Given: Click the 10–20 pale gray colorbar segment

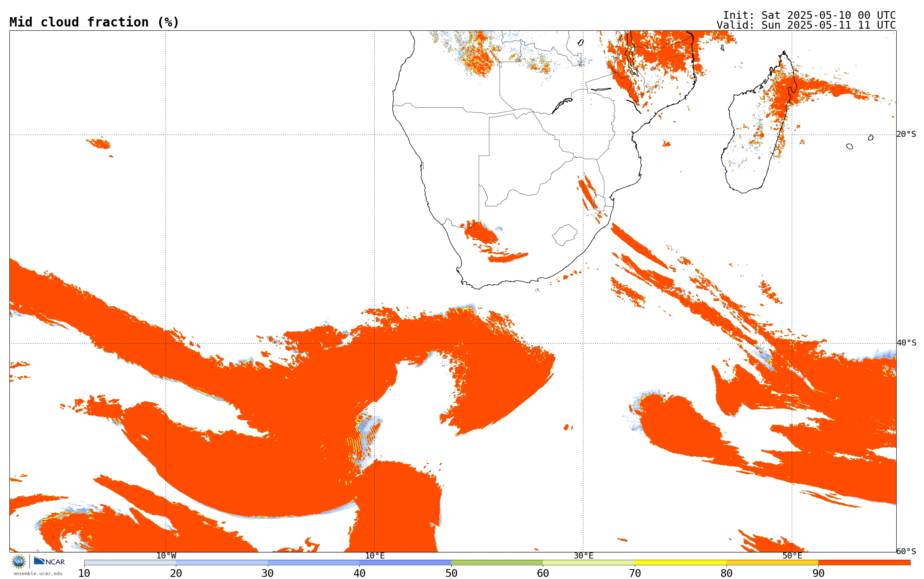Looking at the screenshot, I should [x=130, y=563].
